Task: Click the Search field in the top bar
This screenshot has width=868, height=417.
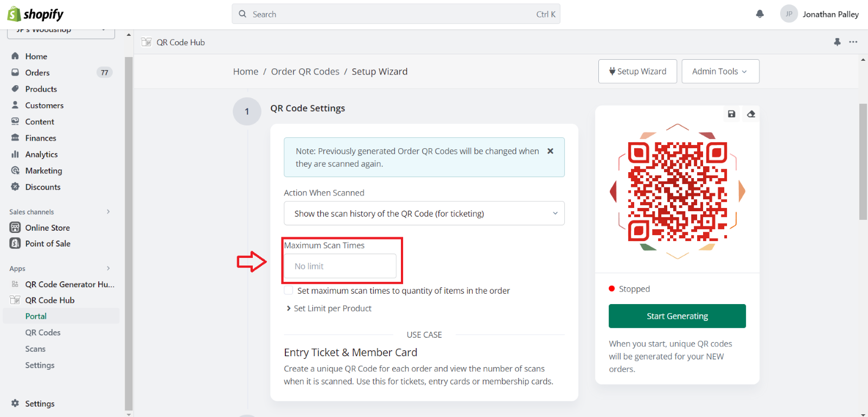Action: (396, 14)
